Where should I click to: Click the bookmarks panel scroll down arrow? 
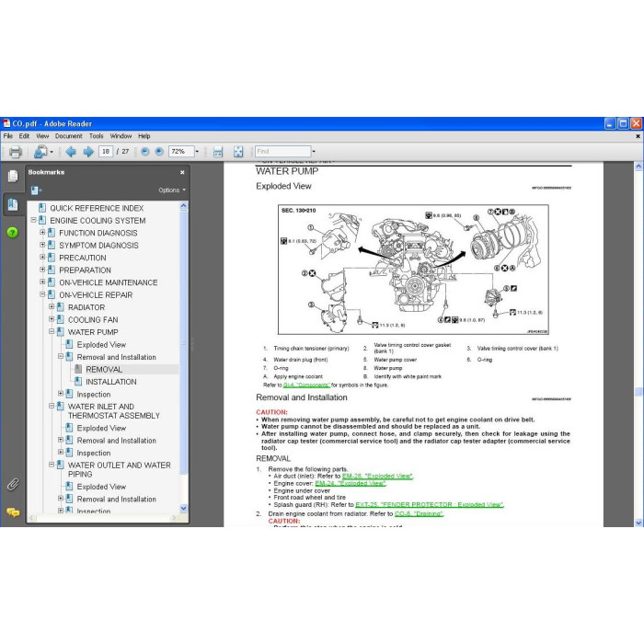click(x=184, y=509)
